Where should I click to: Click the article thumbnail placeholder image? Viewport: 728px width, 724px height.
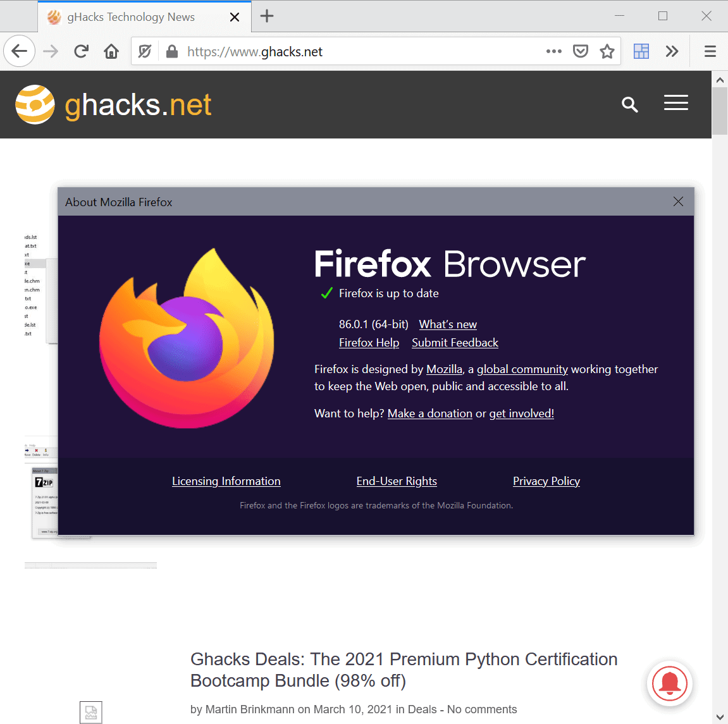pos(91,712)
